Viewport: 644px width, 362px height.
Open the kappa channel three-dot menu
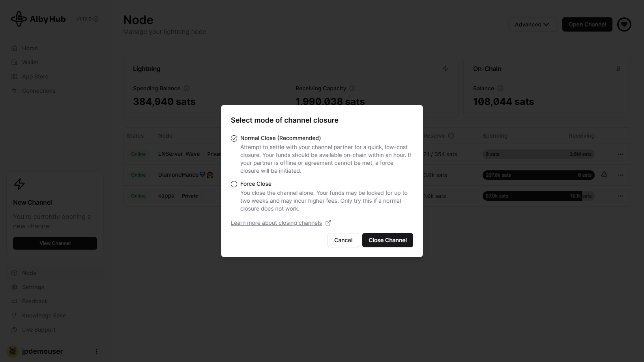(x=621, y=196)
